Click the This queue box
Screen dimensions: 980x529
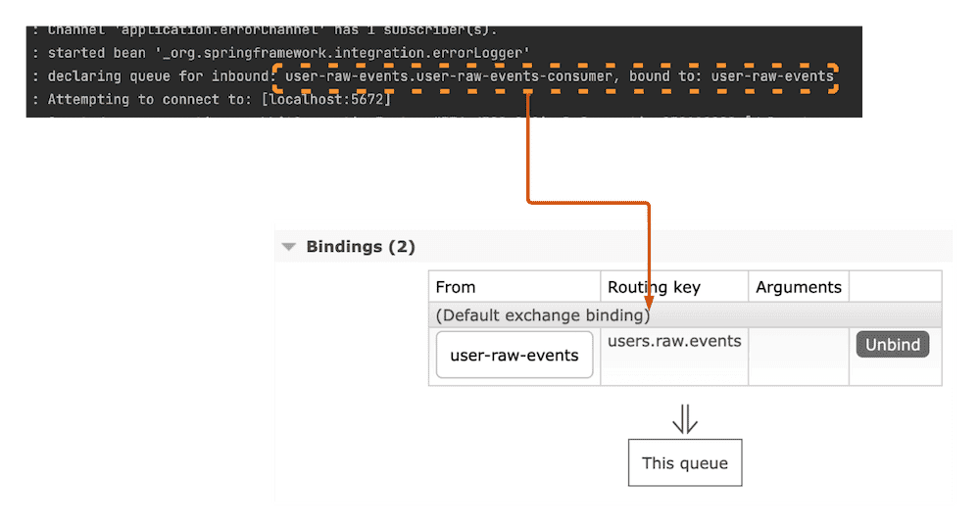pos(685,462)
